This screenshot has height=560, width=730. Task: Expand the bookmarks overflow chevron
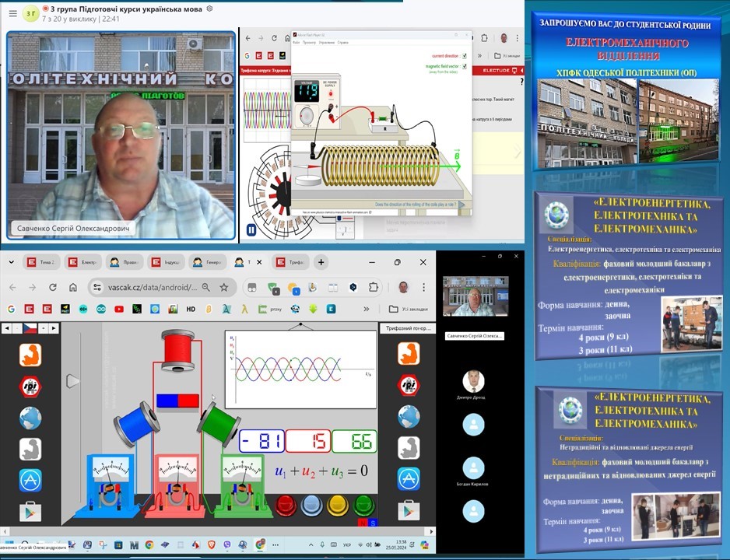pyautogui.click(x=367, y=309)
